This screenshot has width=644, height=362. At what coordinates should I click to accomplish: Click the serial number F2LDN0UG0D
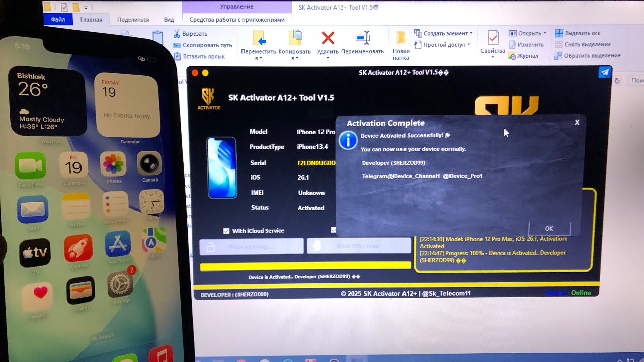coord(316,163)
